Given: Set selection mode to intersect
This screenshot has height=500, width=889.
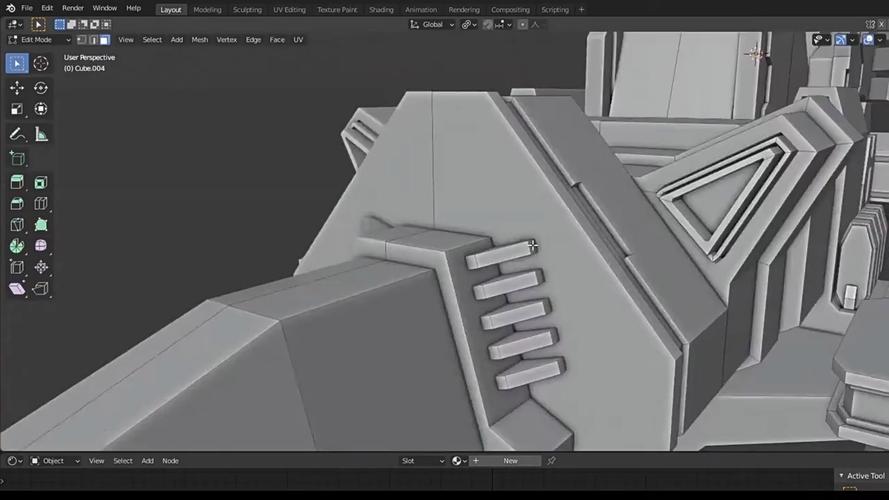Looking at the screenshot, I should 106,24.
